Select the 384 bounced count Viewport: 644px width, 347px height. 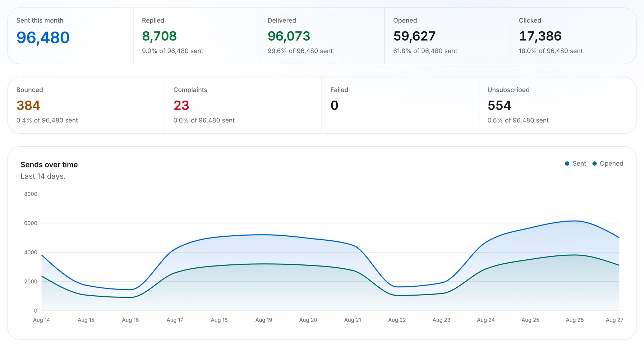tap(28, 105)
